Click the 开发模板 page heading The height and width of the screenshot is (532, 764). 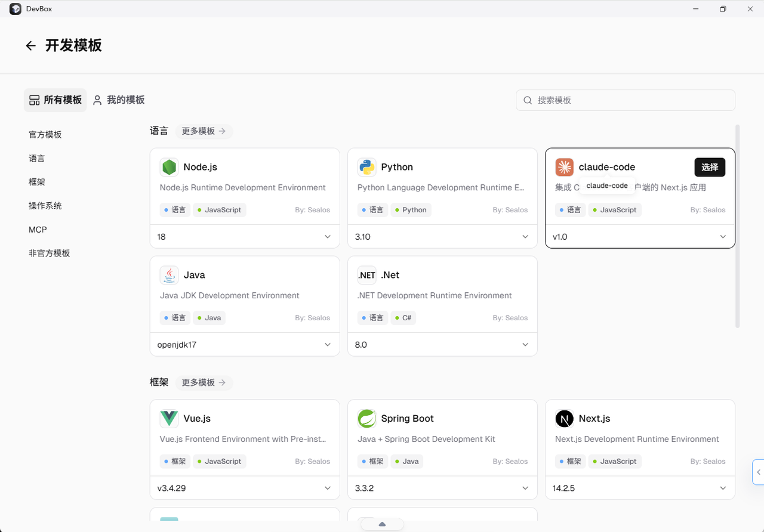[x=73, y=46]
